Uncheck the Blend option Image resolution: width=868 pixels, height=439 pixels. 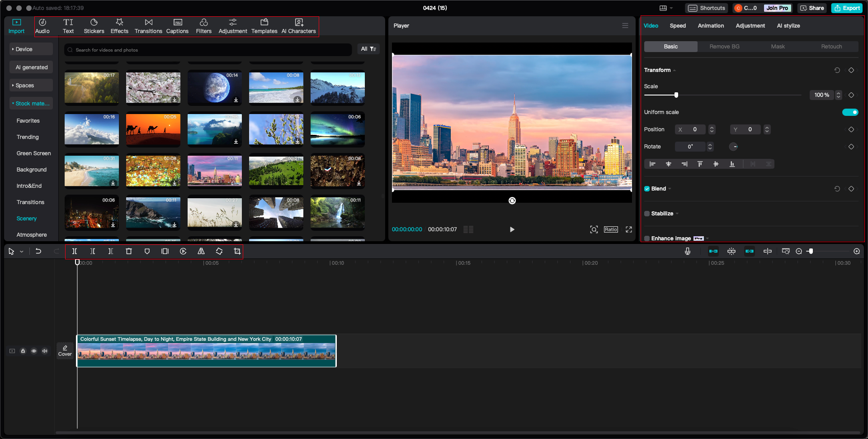pyautogui.click(x=647, y=189)
